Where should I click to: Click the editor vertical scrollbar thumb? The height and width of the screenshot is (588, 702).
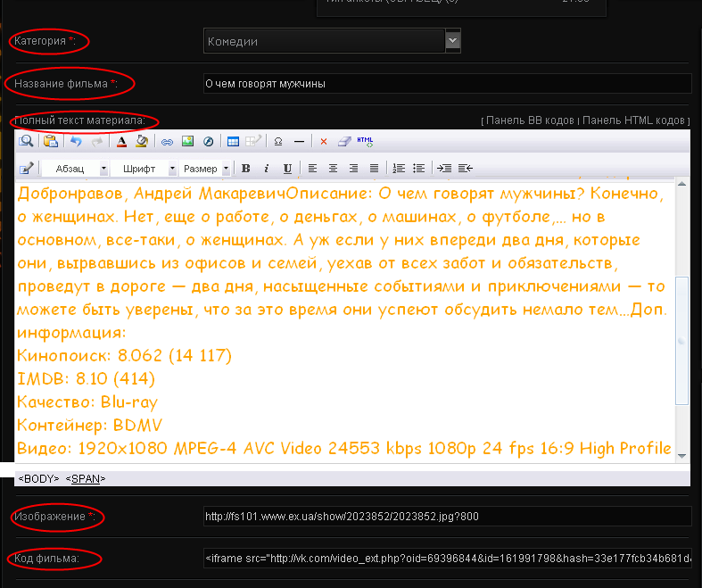tap(681, 341)
